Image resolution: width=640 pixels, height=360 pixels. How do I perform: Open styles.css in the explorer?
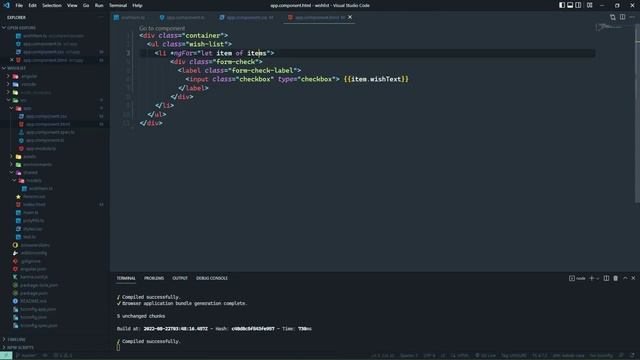(x=33, y=229)
